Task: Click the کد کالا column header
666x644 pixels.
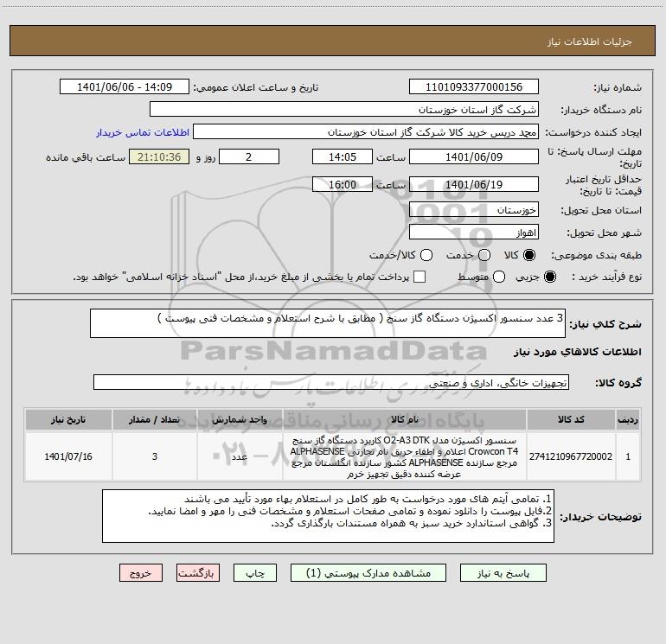Action: pyautogui.click(x=571, y=419)
